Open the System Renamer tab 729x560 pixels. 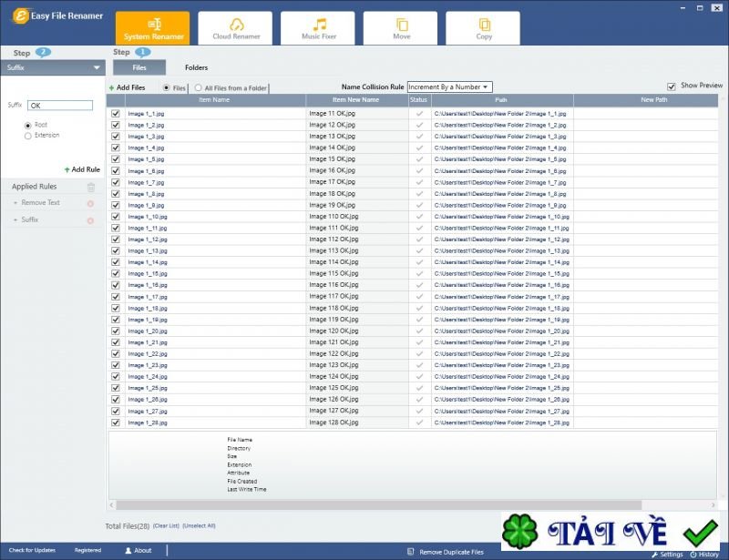[152, 28]
